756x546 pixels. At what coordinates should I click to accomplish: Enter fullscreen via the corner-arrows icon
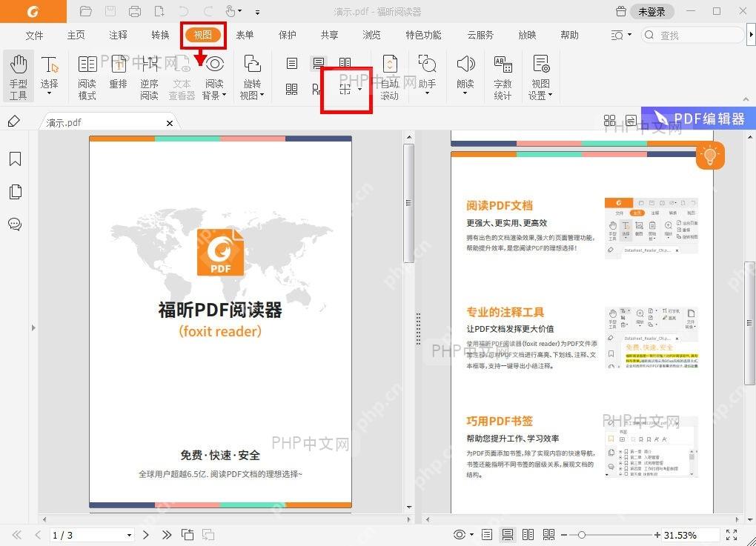pyautogui.click(x=732, y=535)
